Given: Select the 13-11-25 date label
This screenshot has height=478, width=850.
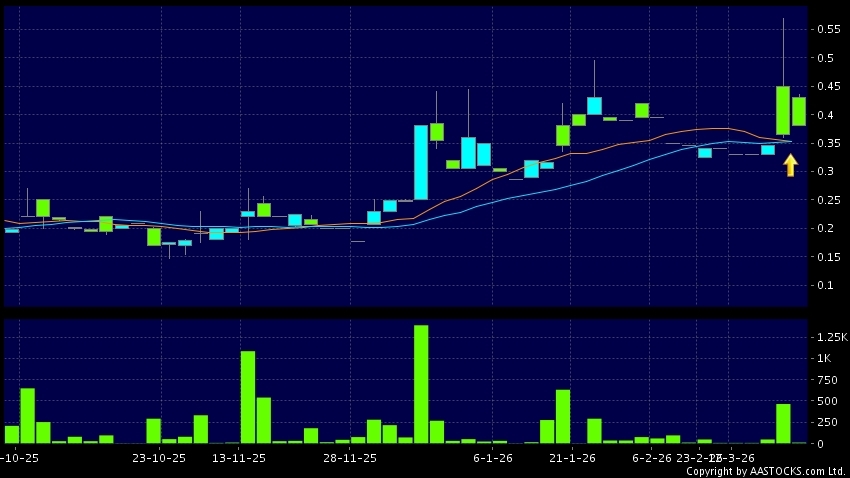Looking at the screenshot, I should pyautogui.click(x=239, y=458).
